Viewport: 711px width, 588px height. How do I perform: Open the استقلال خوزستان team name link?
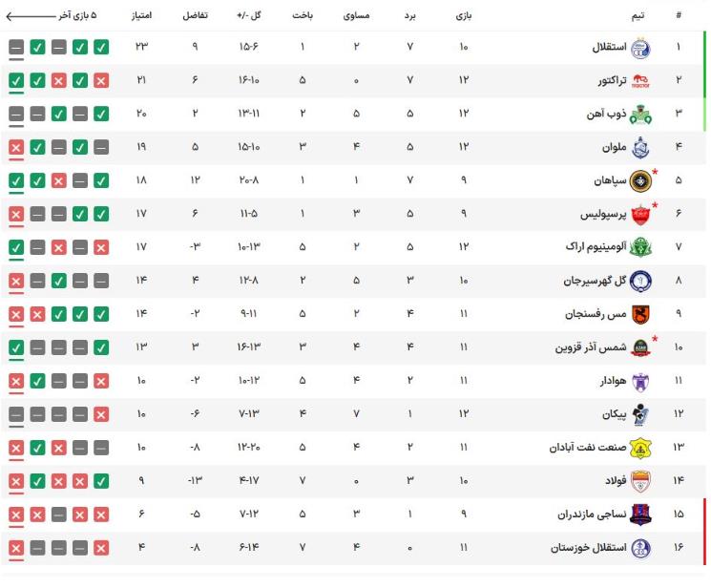tap(589, 548)
